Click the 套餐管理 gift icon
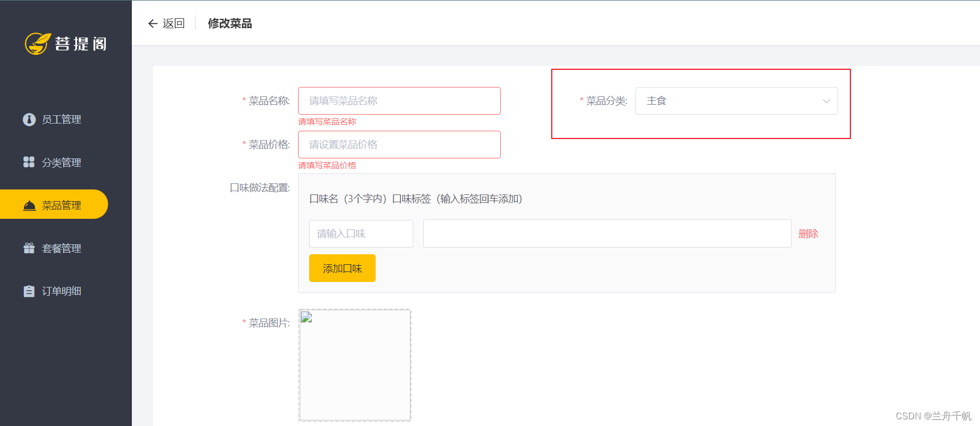Viewport: 980px width, 426px height. click(29, 248)
